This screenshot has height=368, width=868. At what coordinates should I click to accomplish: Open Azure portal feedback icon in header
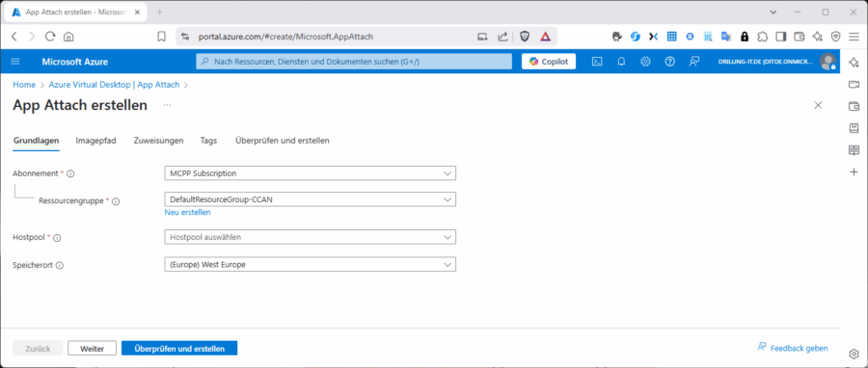(694, 62)
